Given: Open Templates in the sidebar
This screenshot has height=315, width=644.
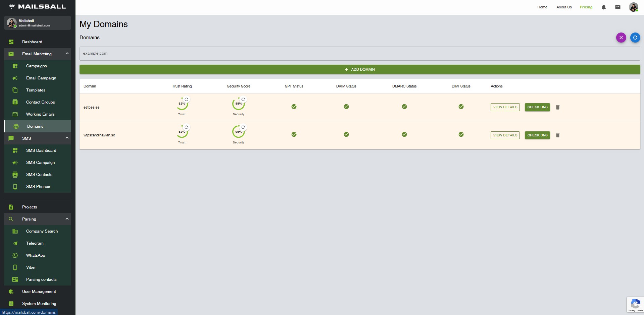Looking at the screenshot, I should coord(36,90).
